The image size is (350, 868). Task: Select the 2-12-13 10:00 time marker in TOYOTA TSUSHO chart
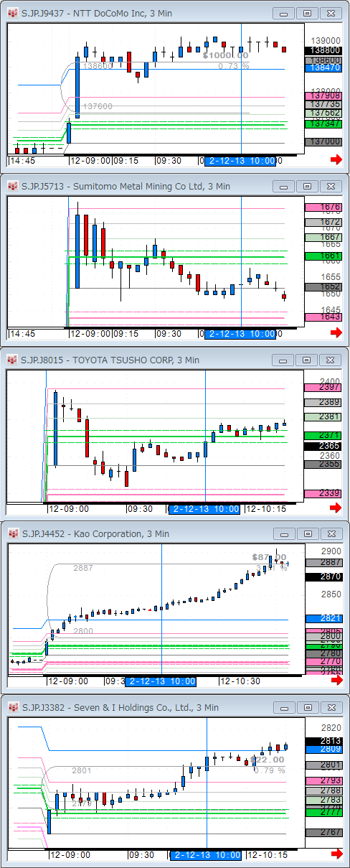204,508
